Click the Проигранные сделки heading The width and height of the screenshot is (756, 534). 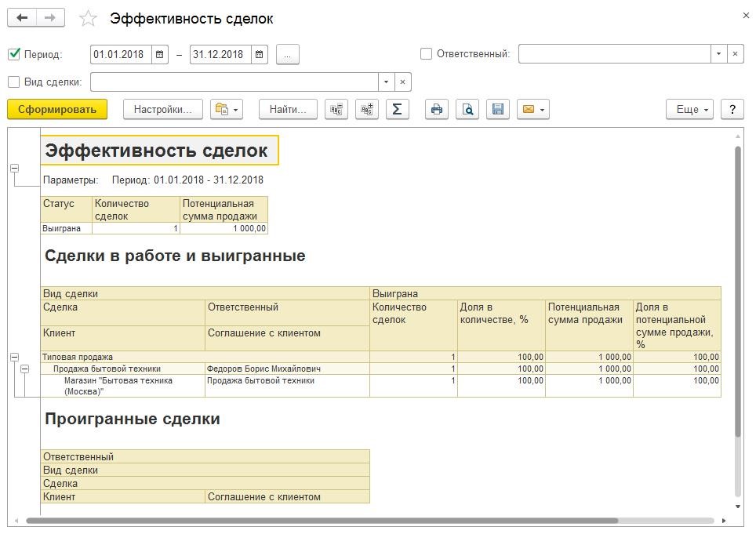132,418
